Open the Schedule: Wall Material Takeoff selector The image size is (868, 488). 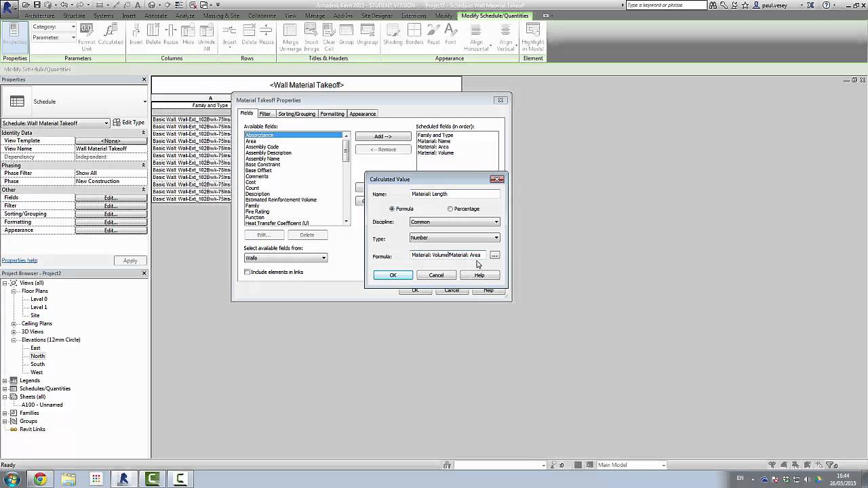point(55,123)
